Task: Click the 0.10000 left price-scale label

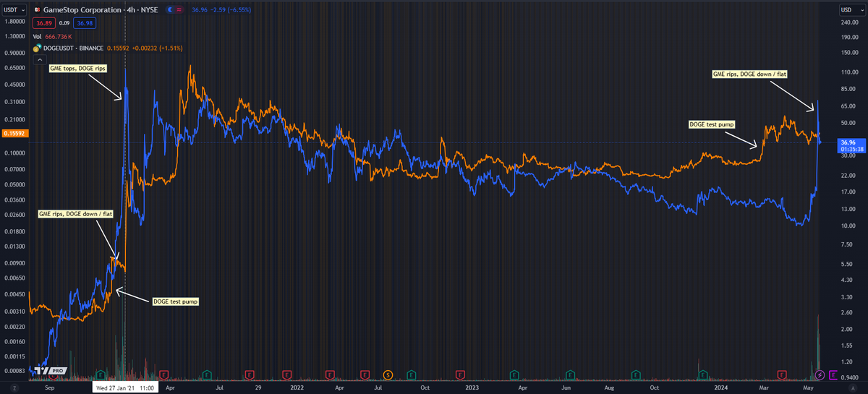Action: [x=14, y=153]
